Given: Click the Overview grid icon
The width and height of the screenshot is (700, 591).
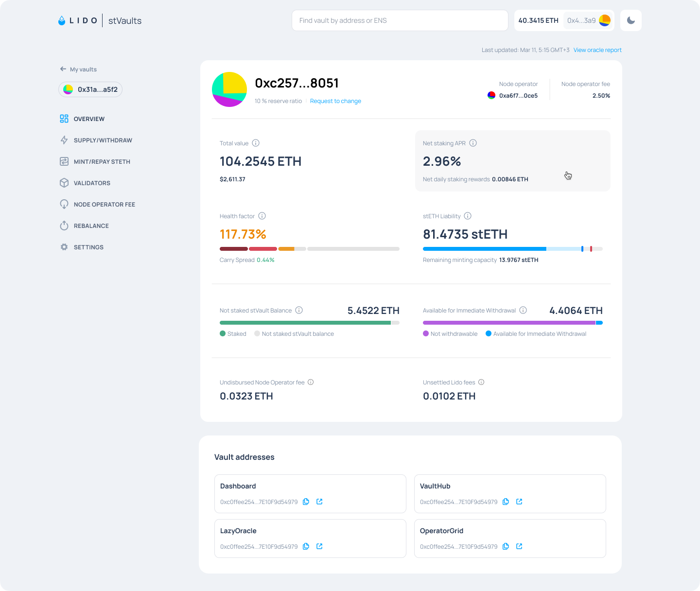Looking at the screenshot, I should click(x=65, y=119).
